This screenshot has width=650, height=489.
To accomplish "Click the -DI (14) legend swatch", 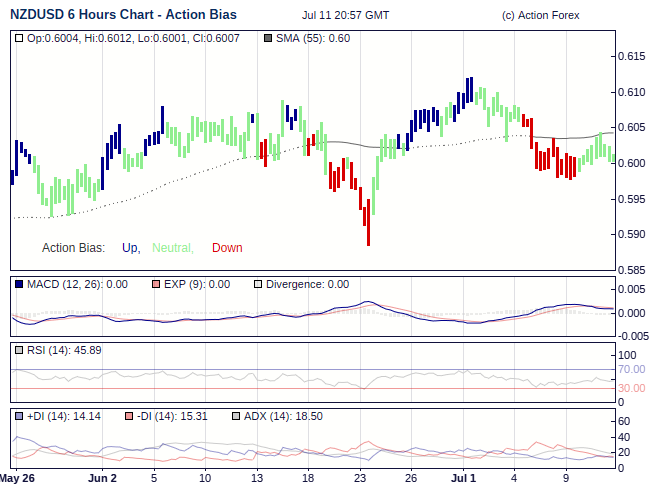I will coord(127,416).
